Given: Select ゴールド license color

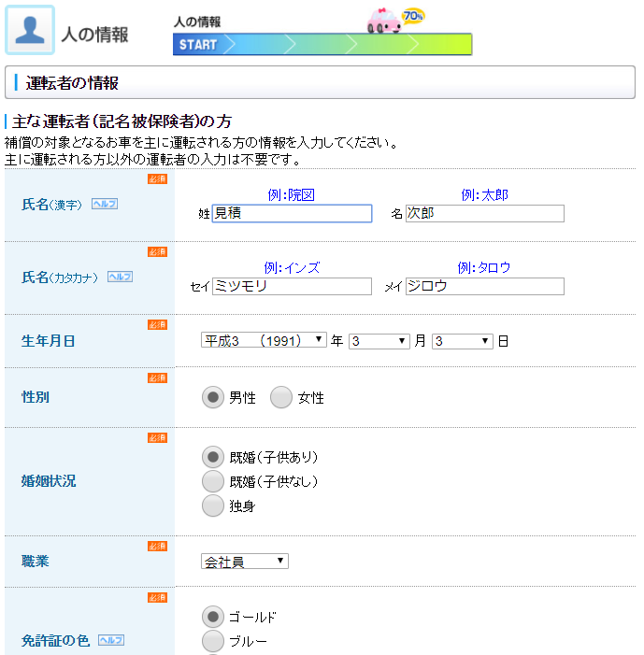Looking at the screenshot, I should 213,617.
